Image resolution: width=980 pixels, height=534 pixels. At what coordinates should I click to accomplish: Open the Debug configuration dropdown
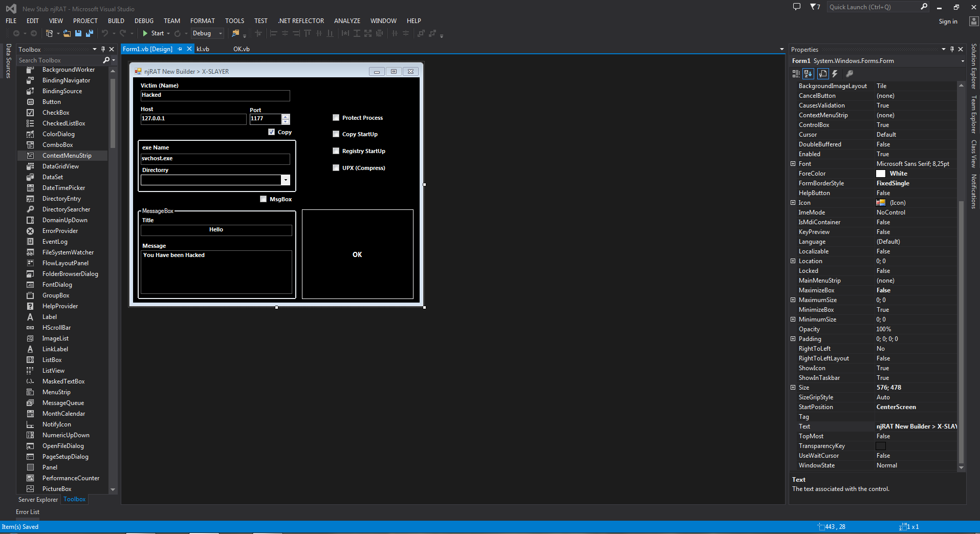pyautogui.click(x=221, y=33)
